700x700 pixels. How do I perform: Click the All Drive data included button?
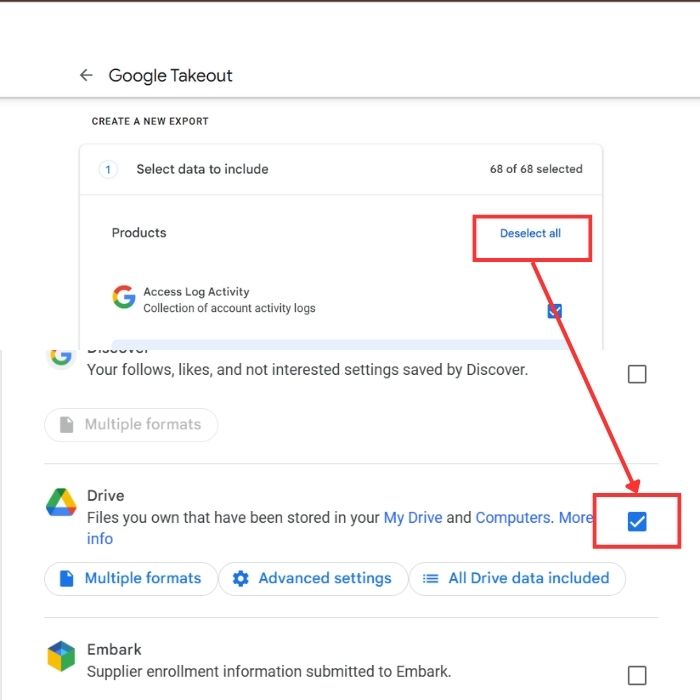(517, 579)
